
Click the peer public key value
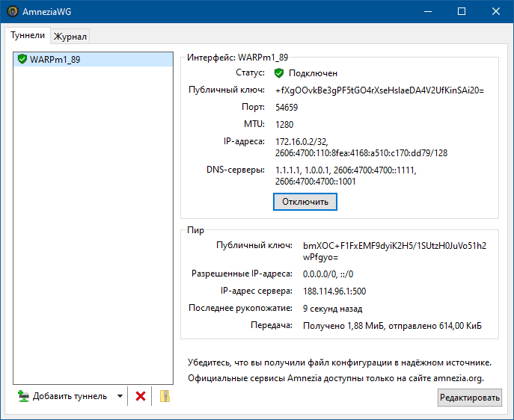coord(394,250)
